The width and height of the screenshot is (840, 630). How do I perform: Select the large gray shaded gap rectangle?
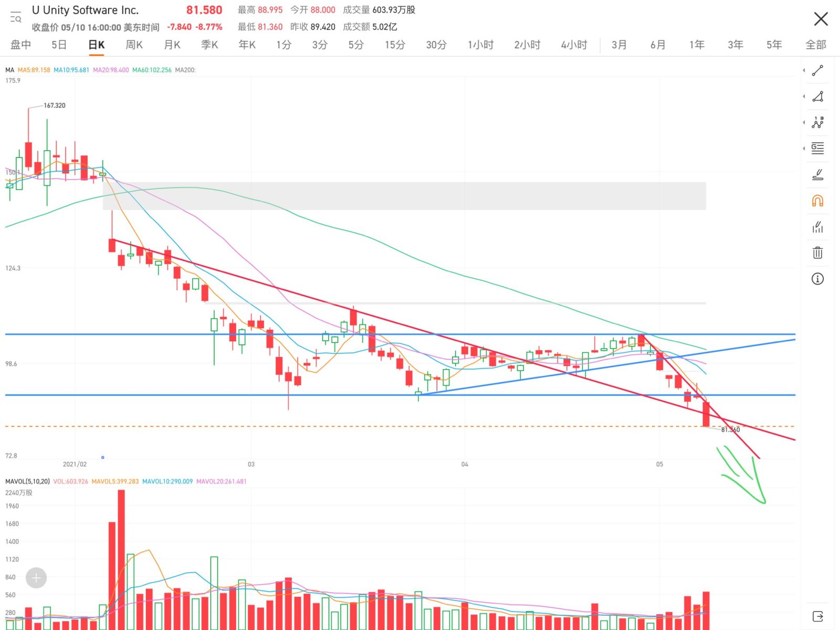coord(404,196)
